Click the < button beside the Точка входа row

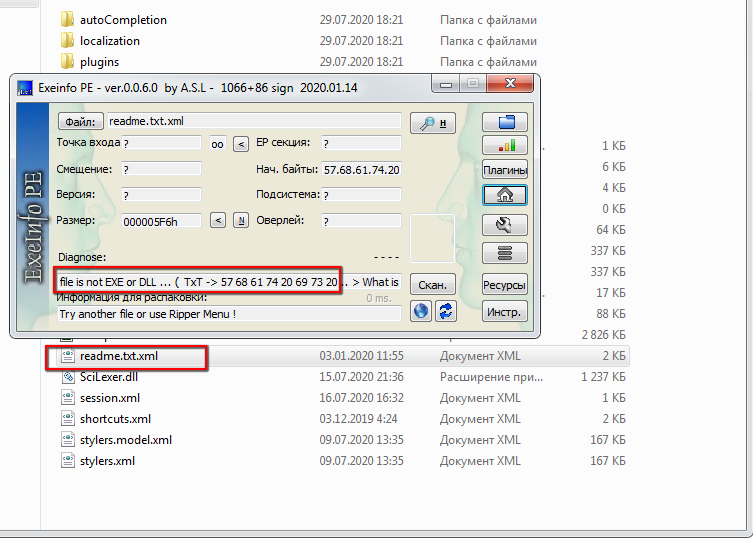click(x=241, y=144)
